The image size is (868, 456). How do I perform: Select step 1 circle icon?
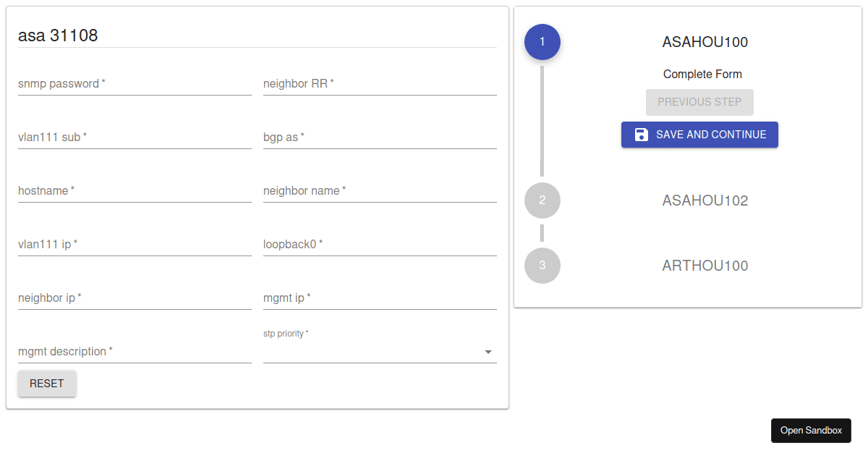coord(542,42)
